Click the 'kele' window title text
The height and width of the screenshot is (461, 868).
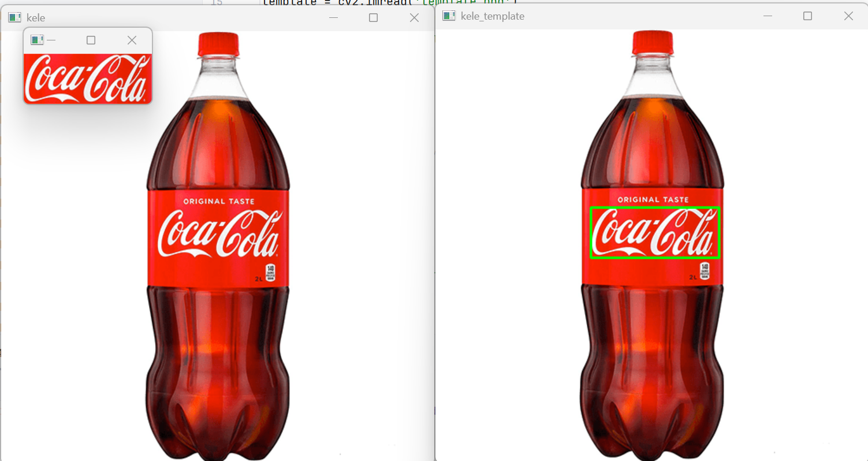coord(36,18)
